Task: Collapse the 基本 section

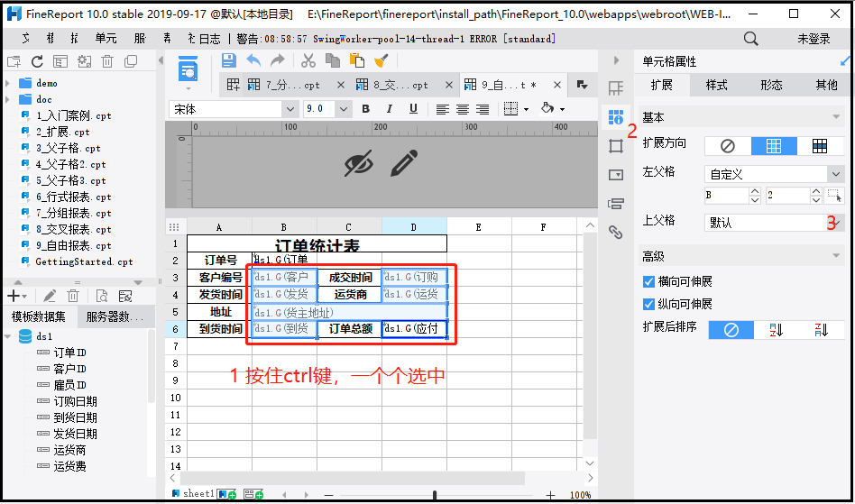Action: (x=836, y=117)
